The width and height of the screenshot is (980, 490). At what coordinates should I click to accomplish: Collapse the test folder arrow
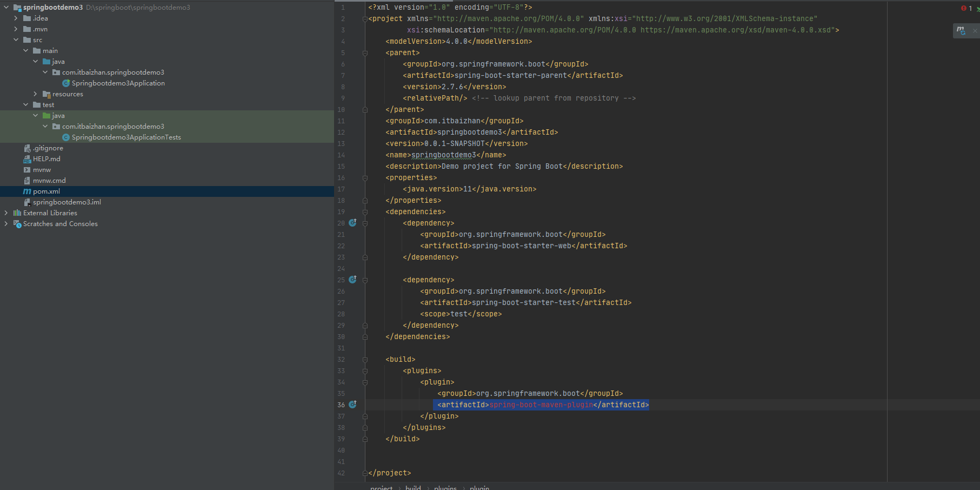point(25,105)
